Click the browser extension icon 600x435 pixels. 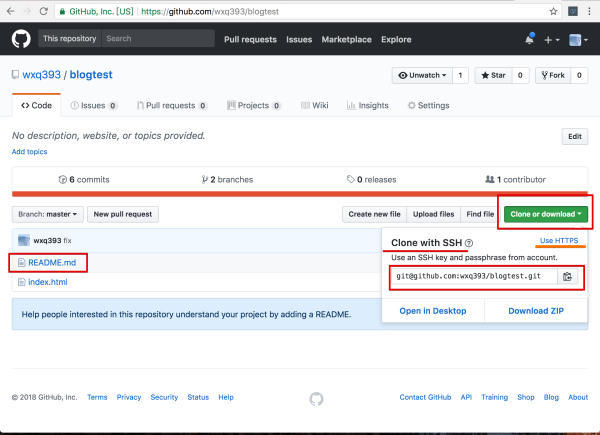573,11
